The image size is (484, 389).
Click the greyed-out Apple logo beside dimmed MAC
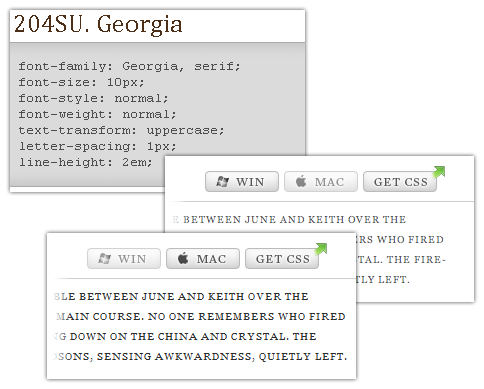coord(301,182)
